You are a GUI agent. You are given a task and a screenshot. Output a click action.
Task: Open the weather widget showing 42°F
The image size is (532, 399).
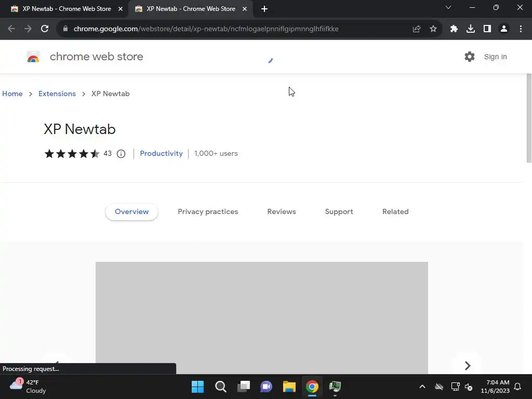pyautogui.click(x=28, y=387)
